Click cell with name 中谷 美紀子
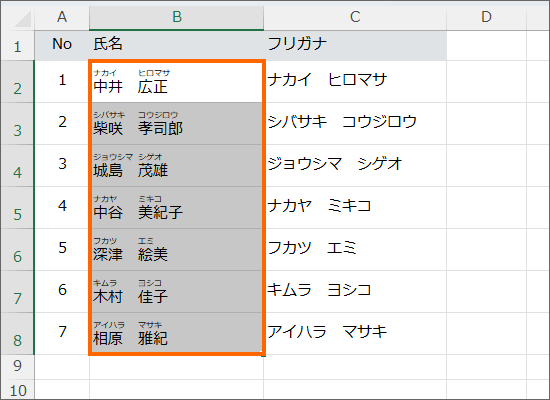The height and width of the screenshot is (400, 550). [x=176, y=208]
